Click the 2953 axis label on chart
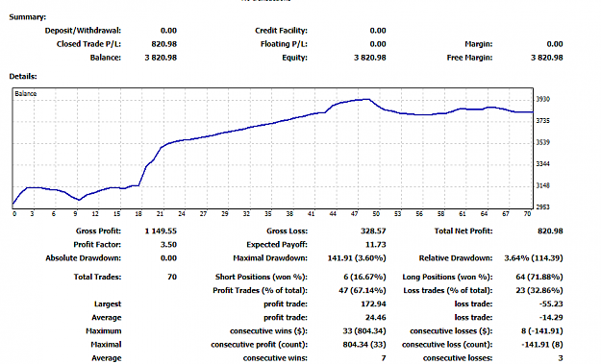Screen dimensions: 601x364 click(542, 207)
